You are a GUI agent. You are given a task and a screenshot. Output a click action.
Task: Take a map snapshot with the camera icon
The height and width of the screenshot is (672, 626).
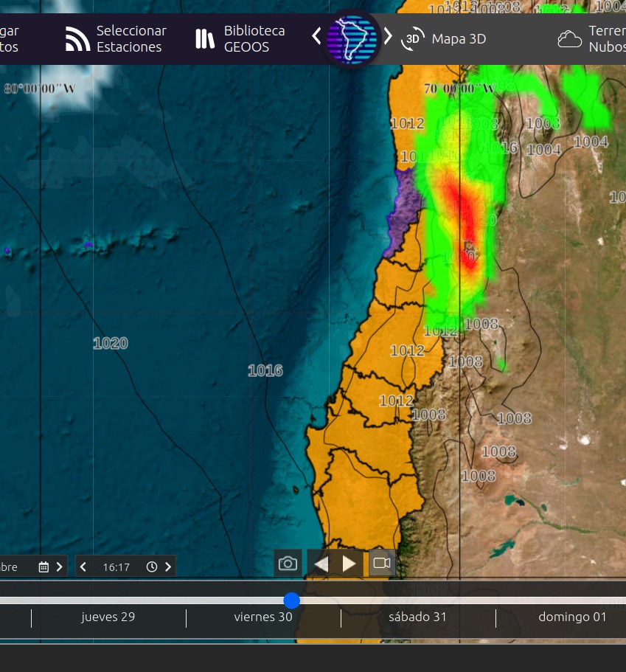click(288, 564)
